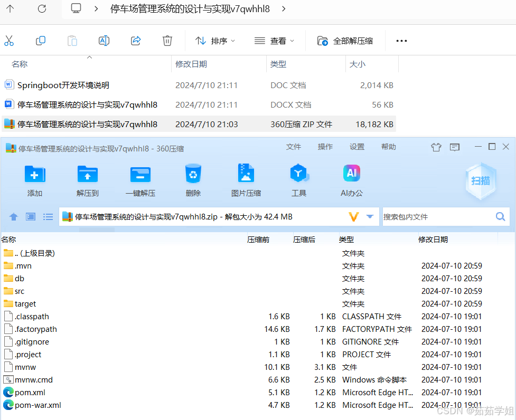Image resolution: width=516 pixels, height=420 pixels.
Task: Sort Explorer list by 类型 column
Action: point(278,64)
